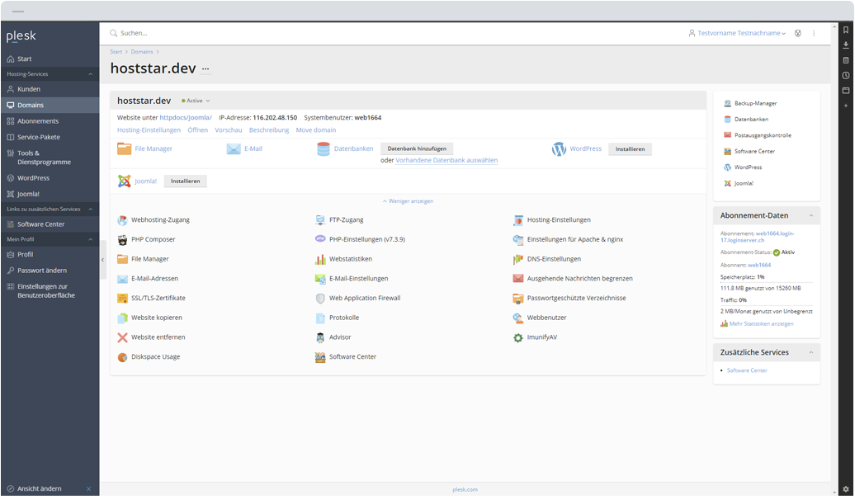Open the Webhosting-Zugang icon
This screenshot has width=855, height=504.
tap(122, 220)
